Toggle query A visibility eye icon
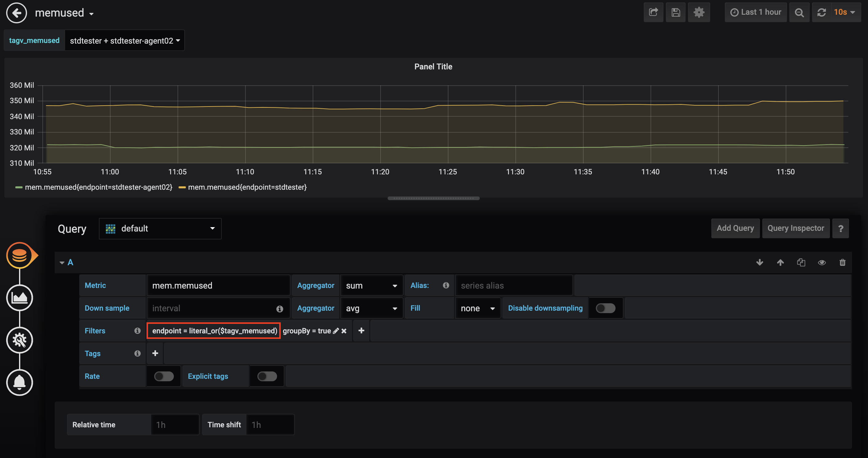868x458 pixels. coord(822,262)
